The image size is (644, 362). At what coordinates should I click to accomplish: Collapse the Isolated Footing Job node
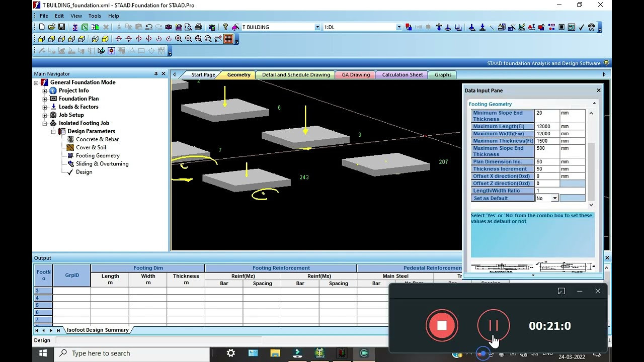pos(45,123)
